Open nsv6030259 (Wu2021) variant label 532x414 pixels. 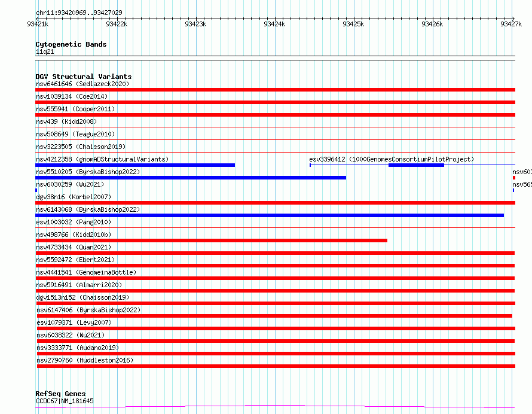[70, 184]
